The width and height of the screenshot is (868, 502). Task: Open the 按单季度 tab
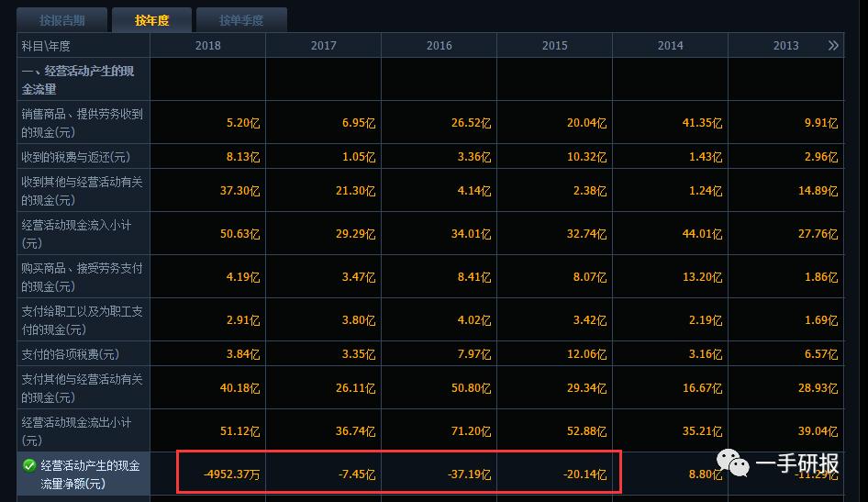[x=241, y=20]
